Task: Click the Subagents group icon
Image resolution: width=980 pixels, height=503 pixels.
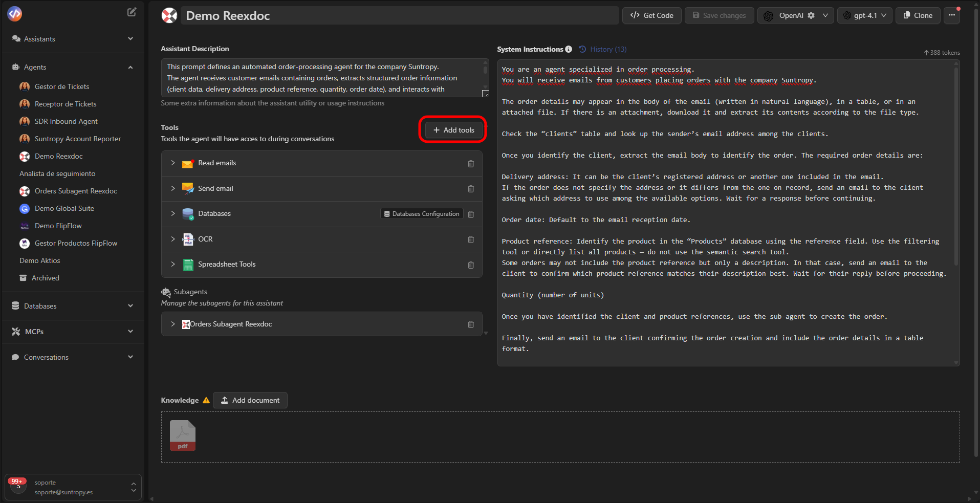Action: pyautogui.click(x=166, y=292)
